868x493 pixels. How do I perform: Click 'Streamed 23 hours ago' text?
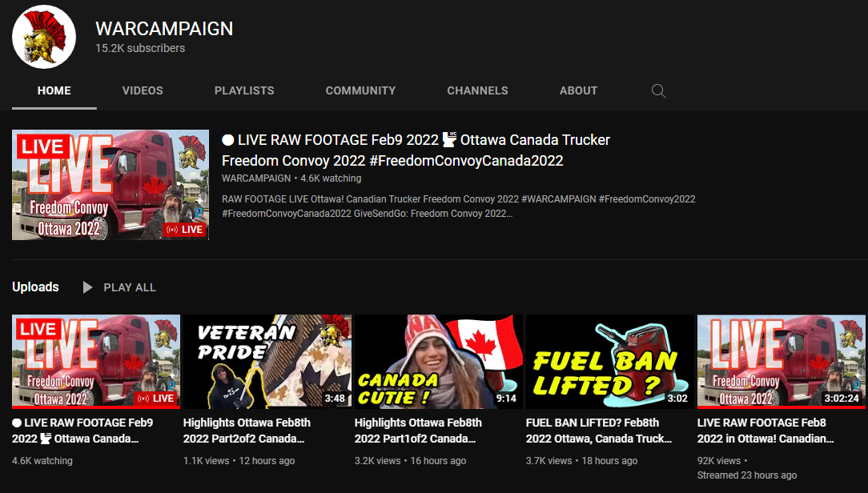point(747,475)
